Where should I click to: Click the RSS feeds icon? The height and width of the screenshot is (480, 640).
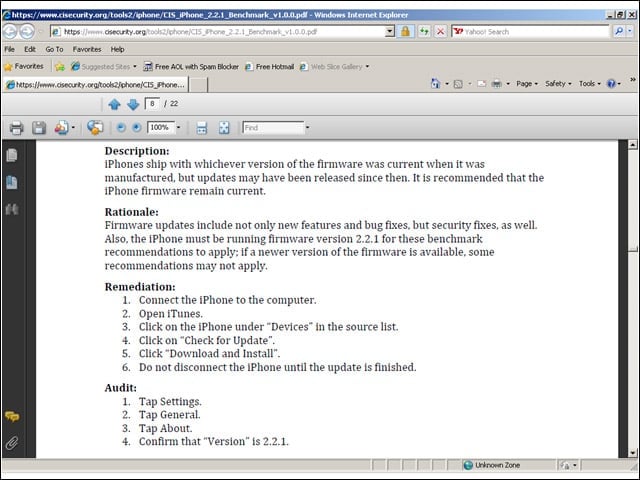coord(458,84)
